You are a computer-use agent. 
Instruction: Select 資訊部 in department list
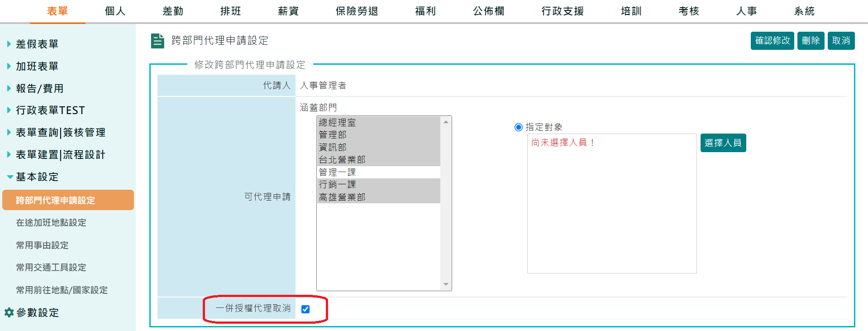click(379, 147)
